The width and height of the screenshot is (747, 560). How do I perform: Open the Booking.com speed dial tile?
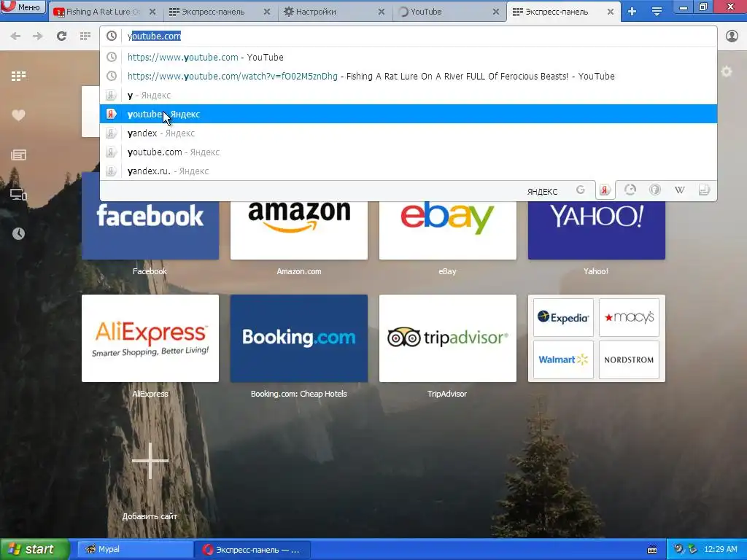[x=299, y=338]
